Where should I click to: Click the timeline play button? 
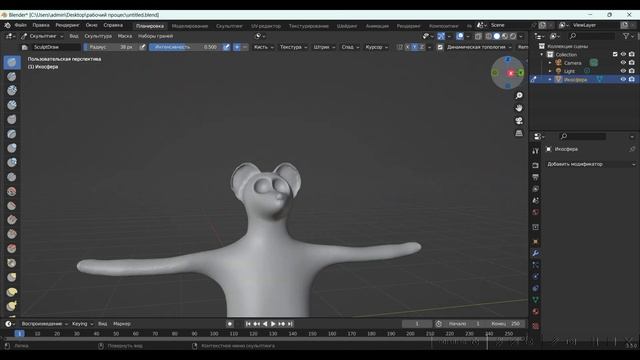pyautogui.click(x=273, y=324)
